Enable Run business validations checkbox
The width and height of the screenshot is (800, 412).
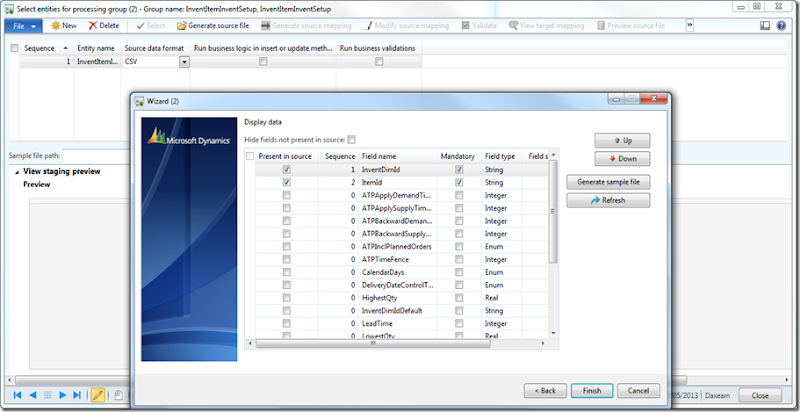[x=379, y=62]
